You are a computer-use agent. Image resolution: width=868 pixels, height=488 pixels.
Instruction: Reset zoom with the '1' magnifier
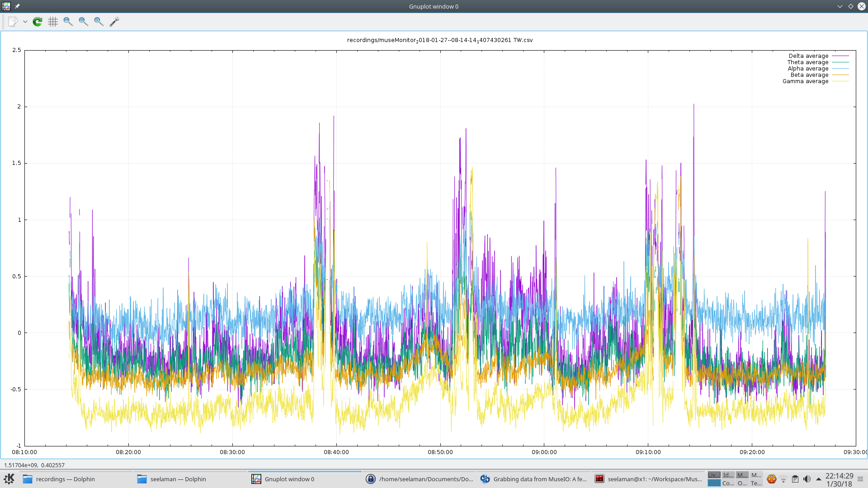[99, 22]
